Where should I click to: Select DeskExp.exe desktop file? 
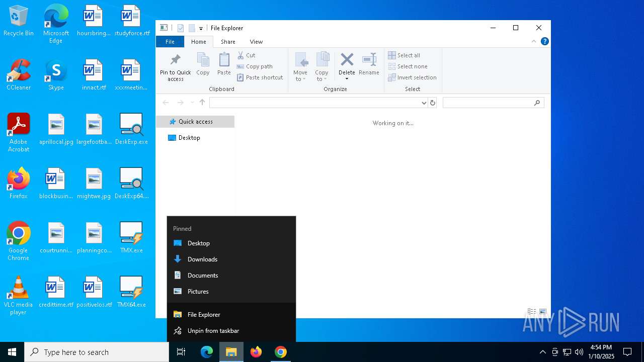[131, 129]
